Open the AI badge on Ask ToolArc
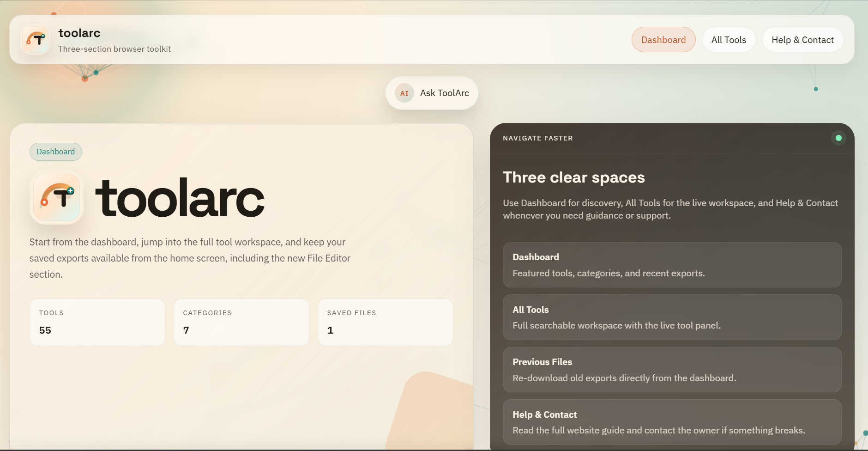Screen dimensions: 868x451 point(404,92)
